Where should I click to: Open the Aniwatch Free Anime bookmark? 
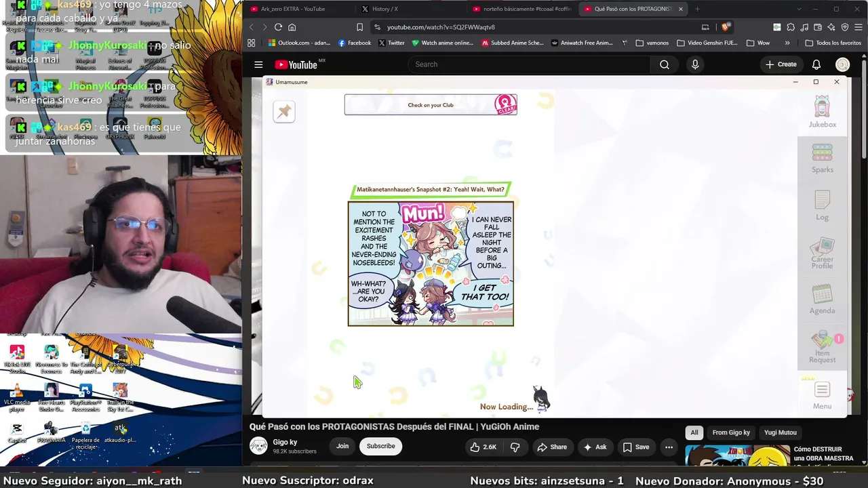click(582, 43)
